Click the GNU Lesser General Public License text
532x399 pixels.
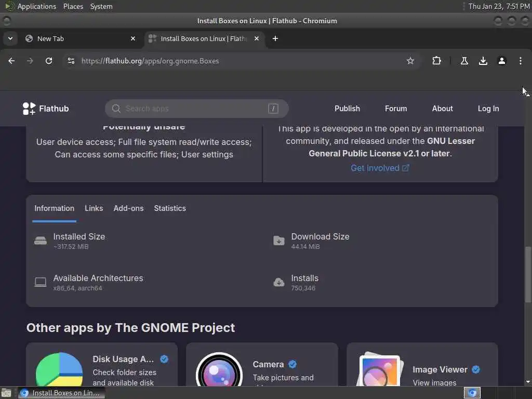click(x=392, y=147)
